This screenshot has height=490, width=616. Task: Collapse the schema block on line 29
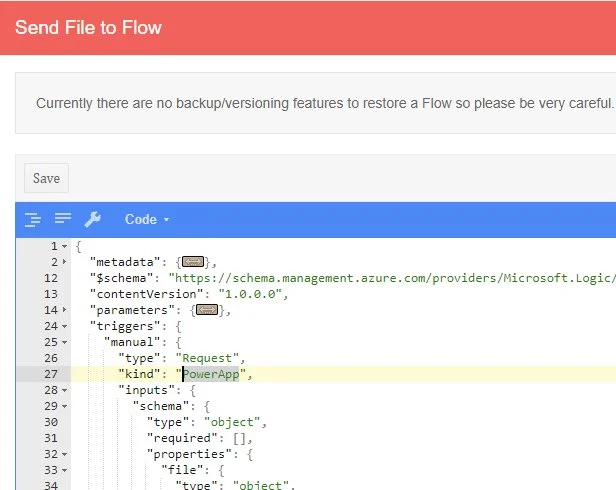(65, 406)
